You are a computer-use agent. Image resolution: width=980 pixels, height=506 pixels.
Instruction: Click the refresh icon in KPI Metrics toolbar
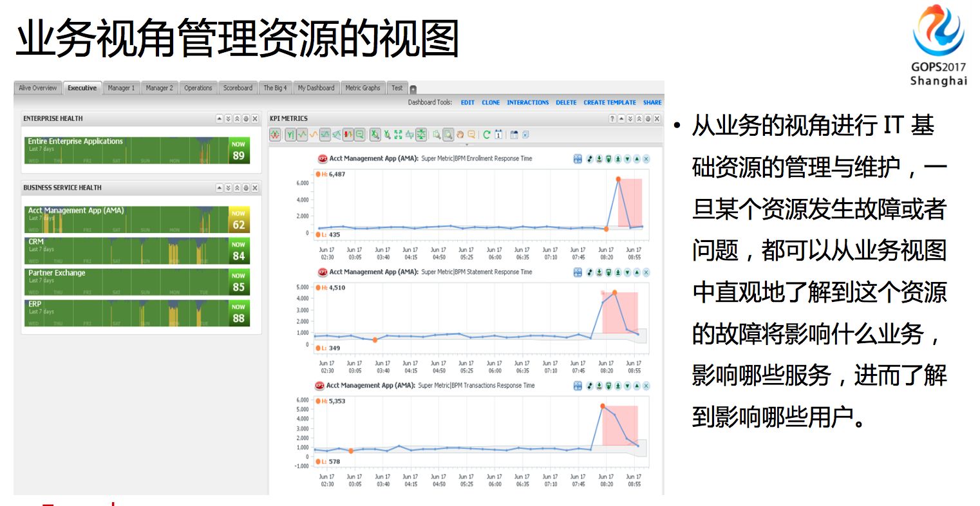coord(487,135)
